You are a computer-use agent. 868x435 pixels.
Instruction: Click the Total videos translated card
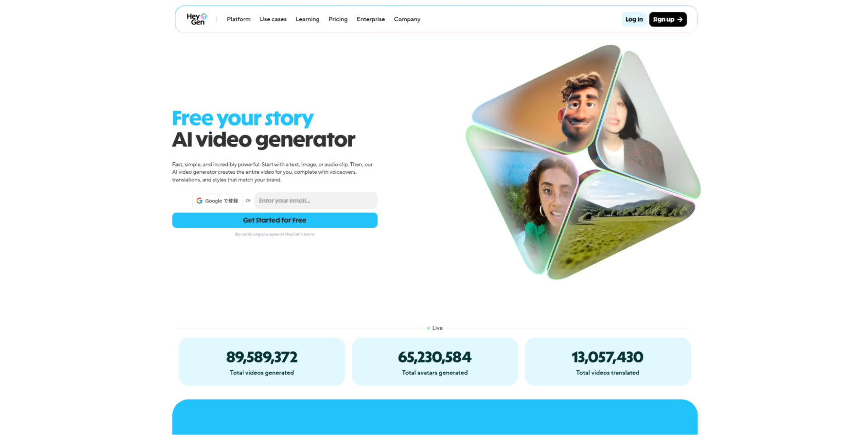pyautogui.click(x=608, y=362)
